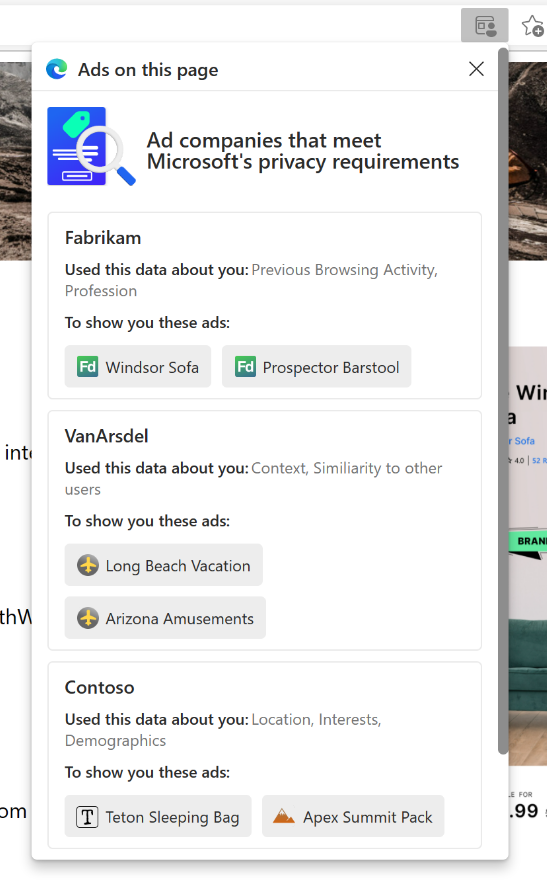Add this page to favorites star
The image size is (547, 892).
(533, 26)
